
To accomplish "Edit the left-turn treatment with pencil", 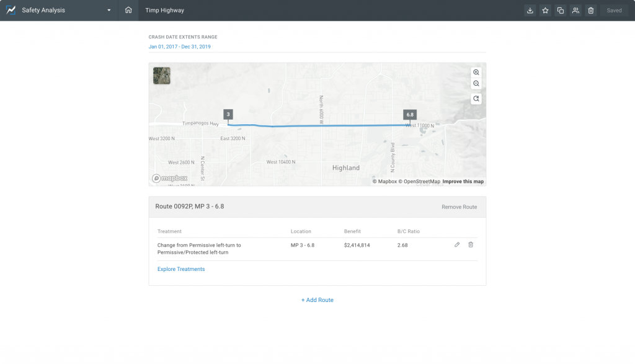I will (457, 245).
